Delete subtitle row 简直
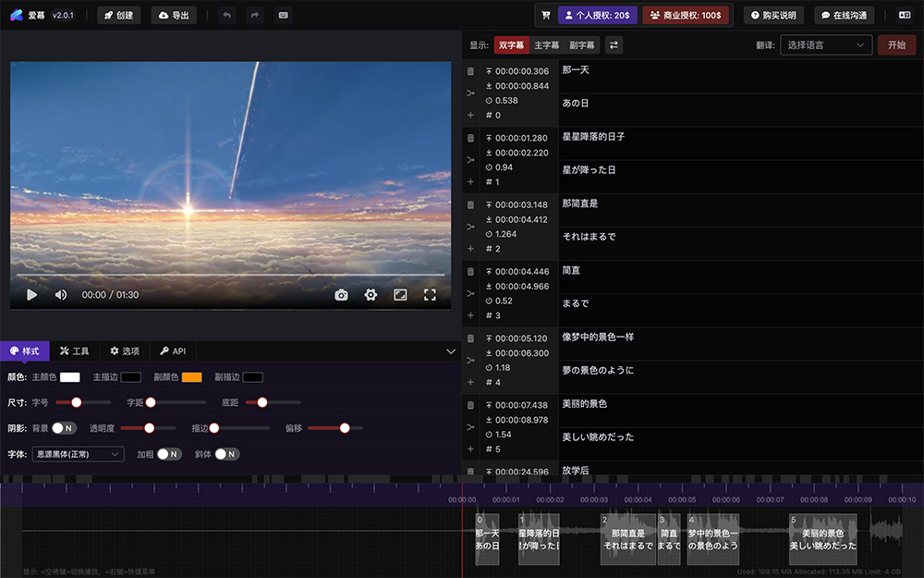924x578 pixels. tap(470, 272)
